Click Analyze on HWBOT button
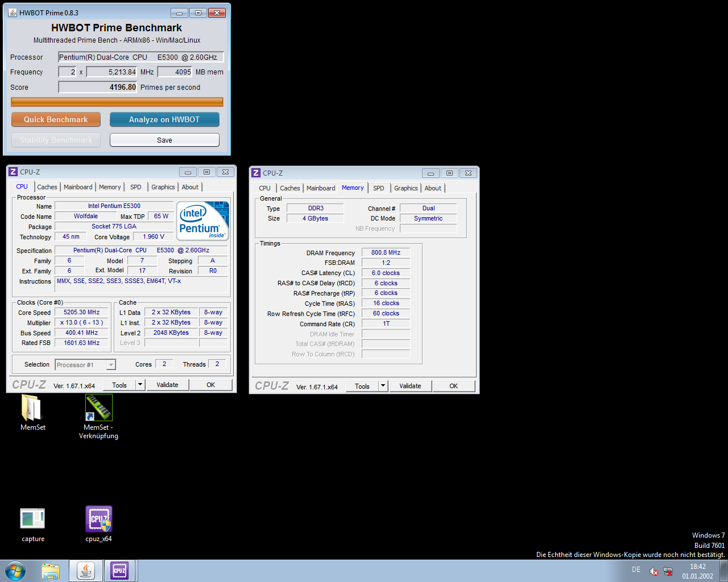This screenshot has height=582, width=728. pyautogui.click(x=164, y=119)
